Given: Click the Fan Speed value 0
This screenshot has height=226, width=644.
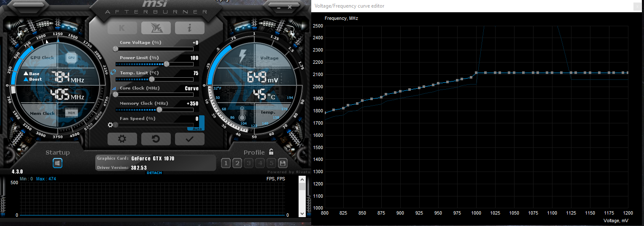Looking at the screenshot, I should pyautogui.click(x=197, y=119).
